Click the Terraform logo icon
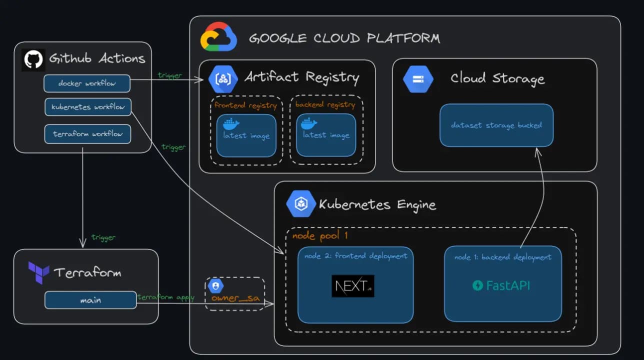The image size is (644, 360). (38, 273)
